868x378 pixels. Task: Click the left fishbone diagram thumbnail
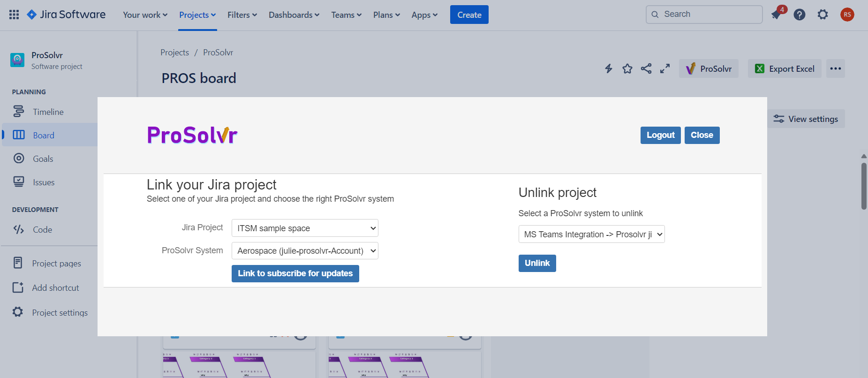click(239, 364)
